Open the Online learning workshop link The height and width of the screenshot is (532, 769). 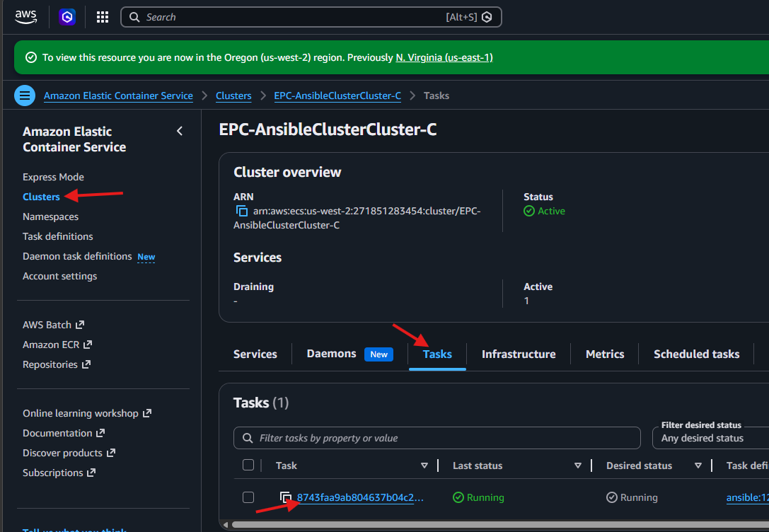click(x=81, y=413)
